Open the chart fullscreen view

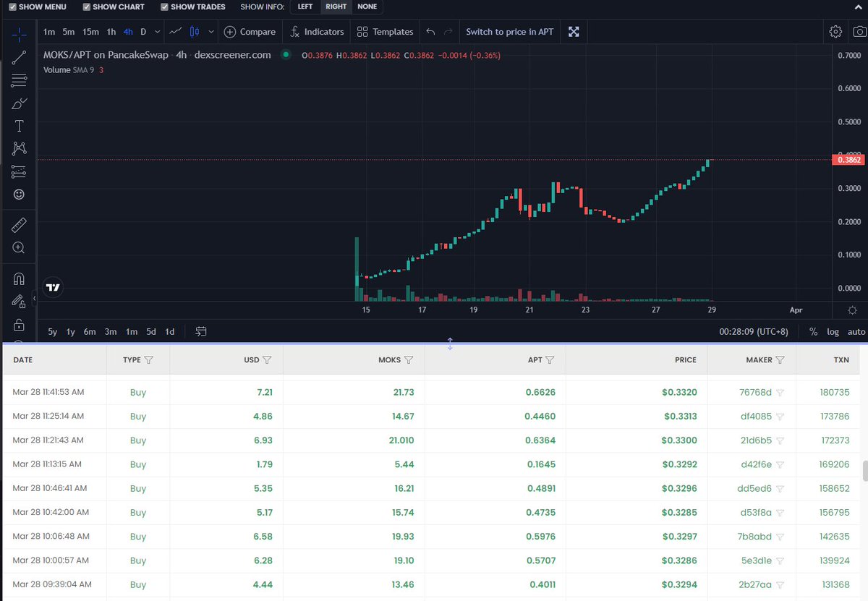click(x=574, y=31)
